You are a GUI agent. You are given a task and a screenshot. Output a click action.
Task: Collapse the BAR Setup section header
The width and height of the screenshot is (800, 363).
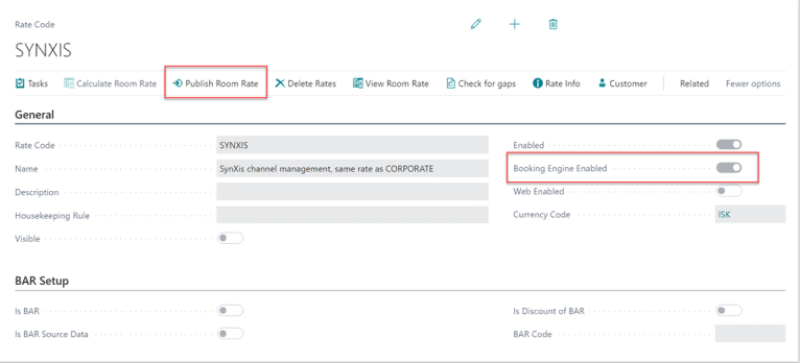[42, 281]
